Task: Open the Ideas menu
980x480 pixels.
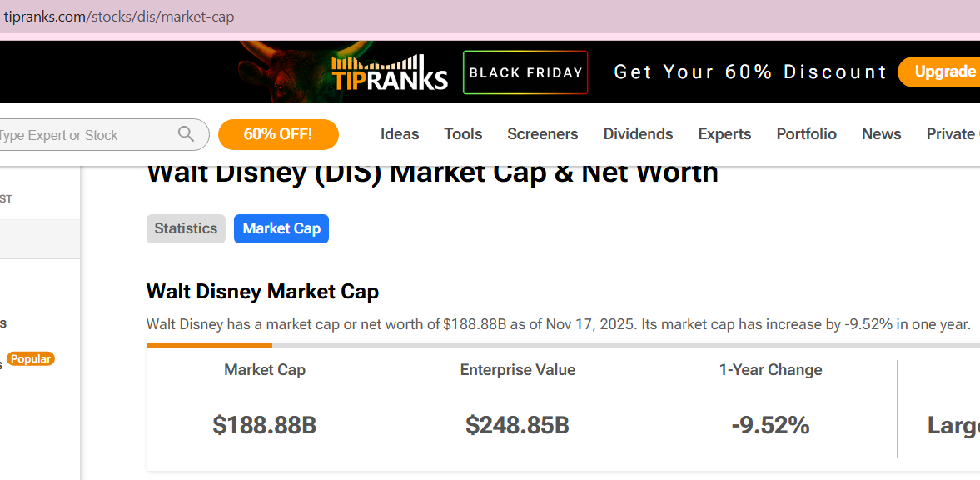Action: [x=400, y=134]
